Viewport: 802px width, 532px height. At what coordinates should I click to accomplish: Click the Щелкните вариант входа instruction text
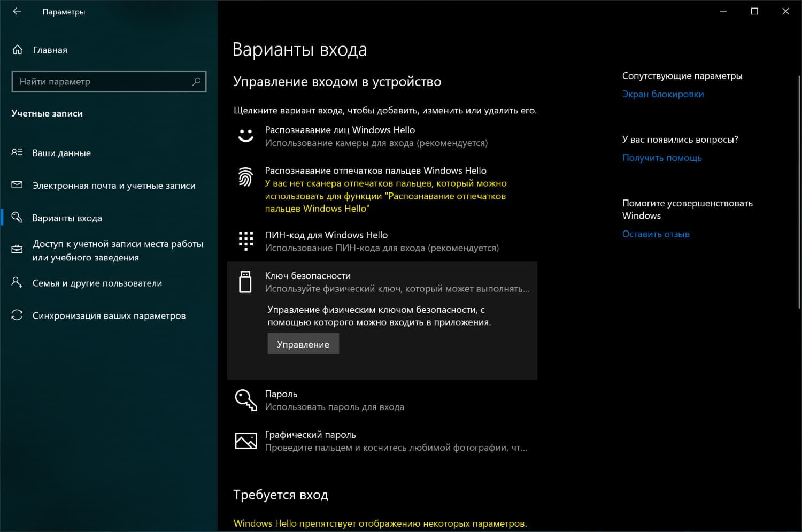385,111
